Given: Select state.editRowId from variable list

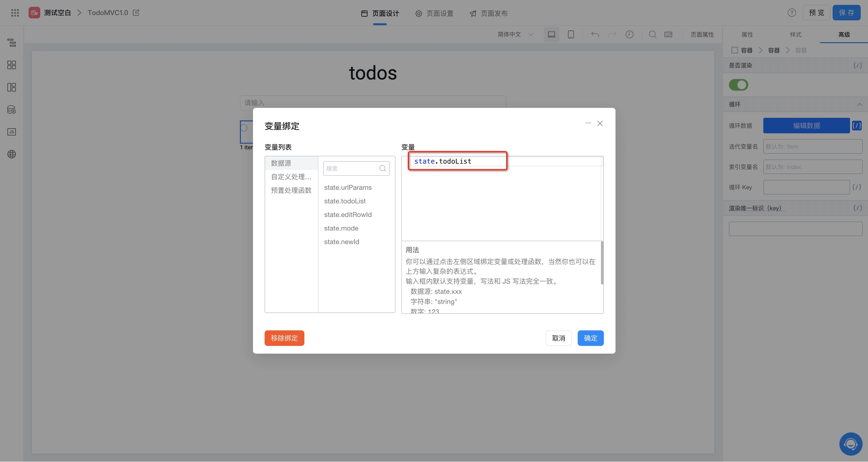Looking at the screenshot, I should [348, 215].
